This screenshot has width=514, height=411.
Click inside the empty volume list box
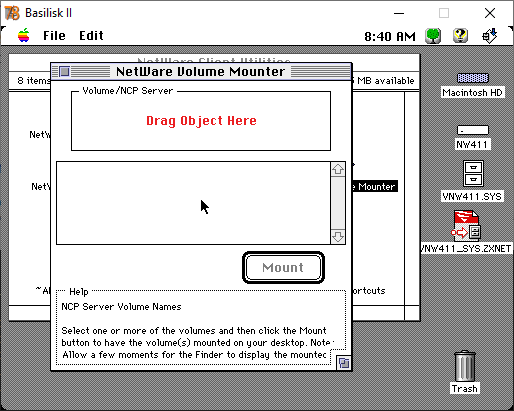(193, 203)
